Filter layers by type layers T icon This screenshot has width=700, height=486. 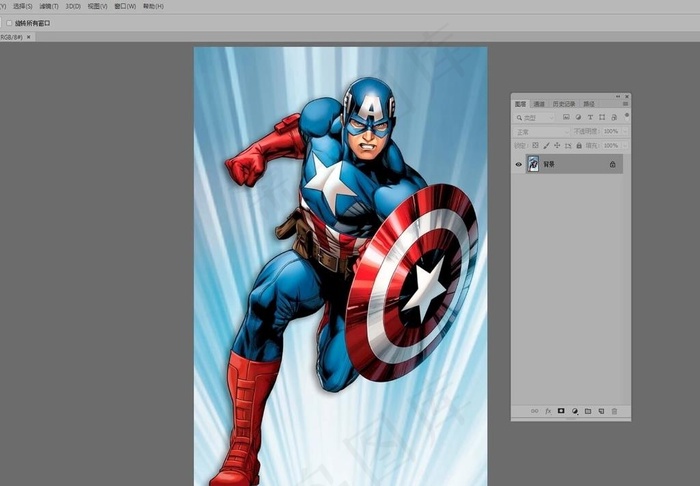[590, 117]
